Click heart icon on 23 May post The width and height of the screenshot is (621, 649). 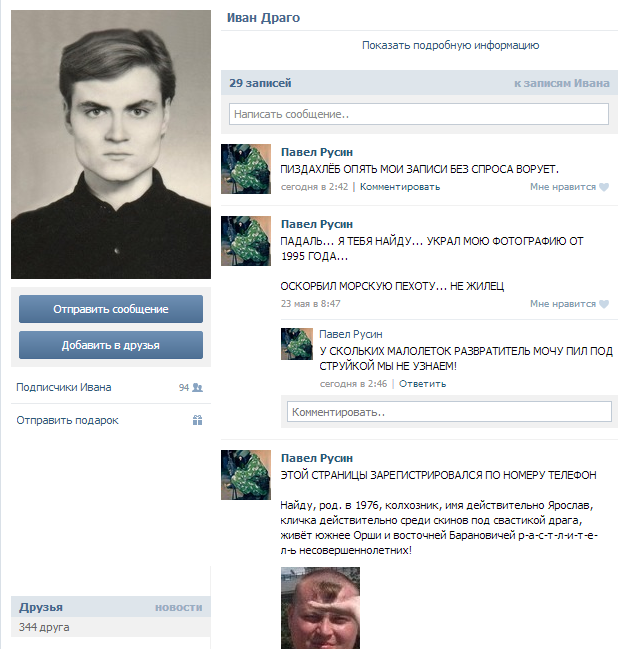coord(604,304)
